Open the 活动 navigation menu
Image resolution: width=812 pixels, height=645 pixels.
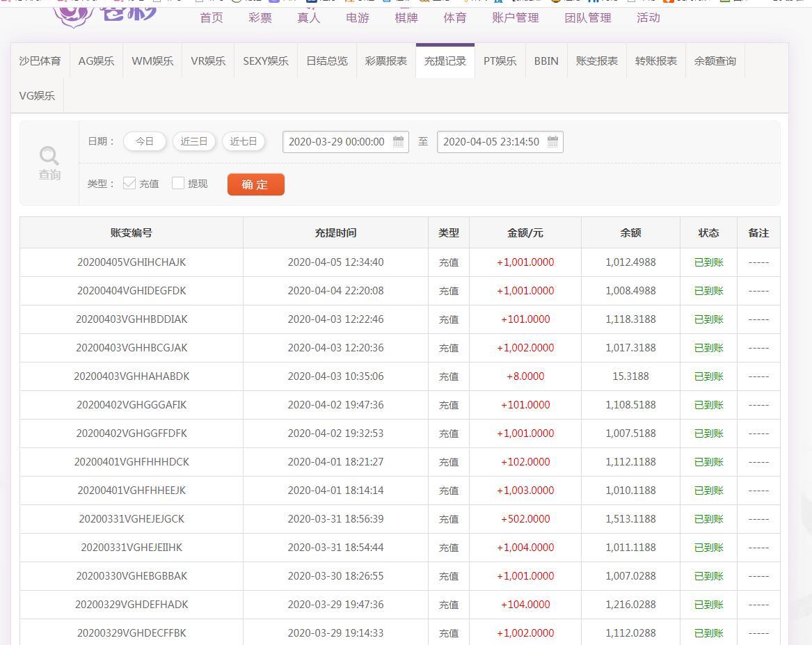tap(648, 17)
